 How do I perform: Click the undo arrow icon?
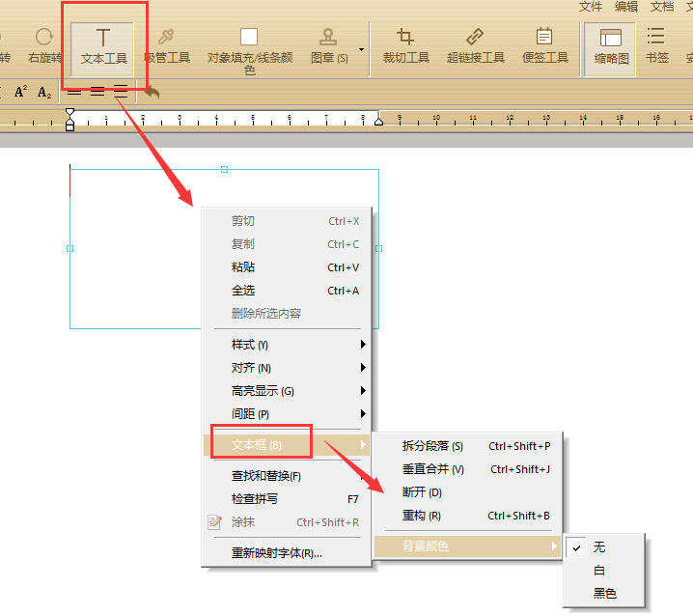[x=152, y=92]
